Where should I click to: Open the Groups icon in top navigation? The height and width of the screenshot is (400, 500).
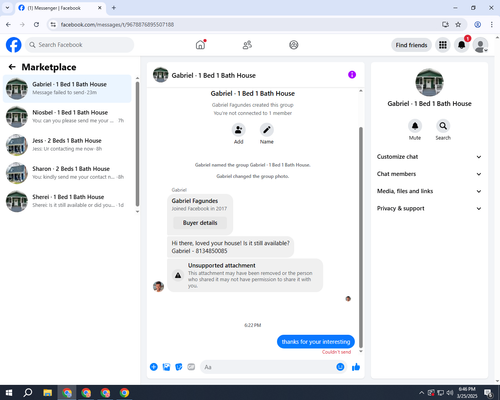(294, 45)
